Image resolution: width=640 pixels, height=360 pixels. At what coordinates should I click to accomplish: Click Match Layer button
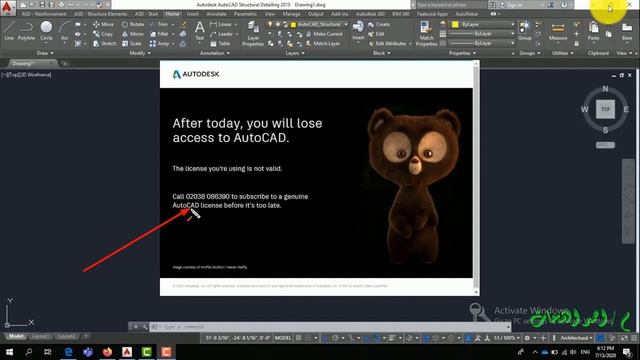point(322,43)
